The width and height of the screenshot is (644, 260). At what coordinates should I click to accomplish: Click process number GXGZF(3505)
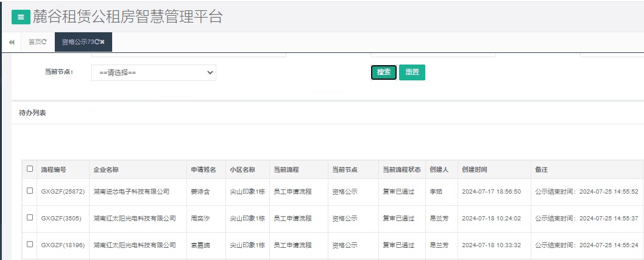coord(61,219)
